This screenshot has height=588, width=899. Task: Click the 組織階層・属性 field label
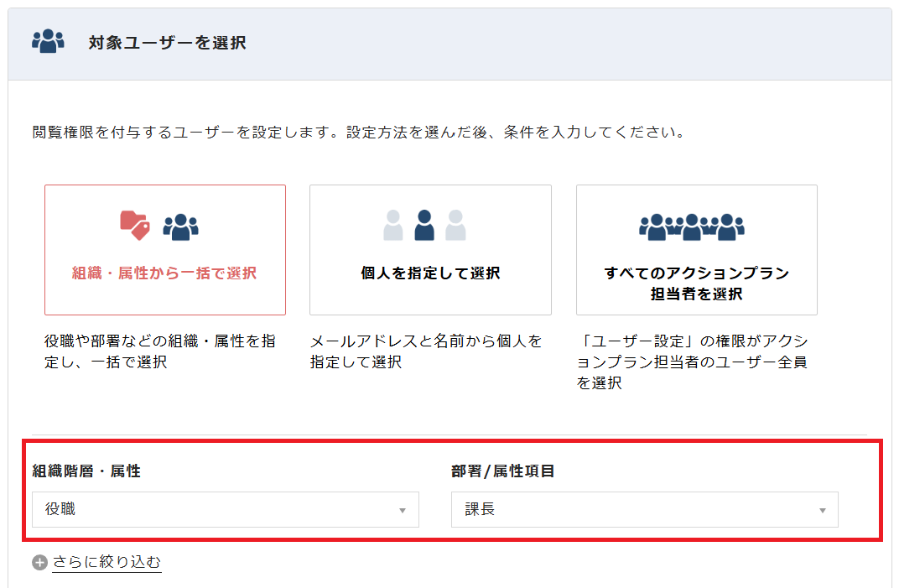pos(86,471)
